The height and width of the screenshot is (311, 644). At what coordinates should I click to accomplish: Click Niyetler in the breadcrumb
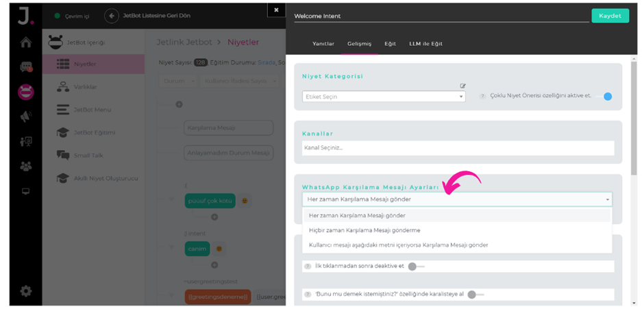(243, 42)
